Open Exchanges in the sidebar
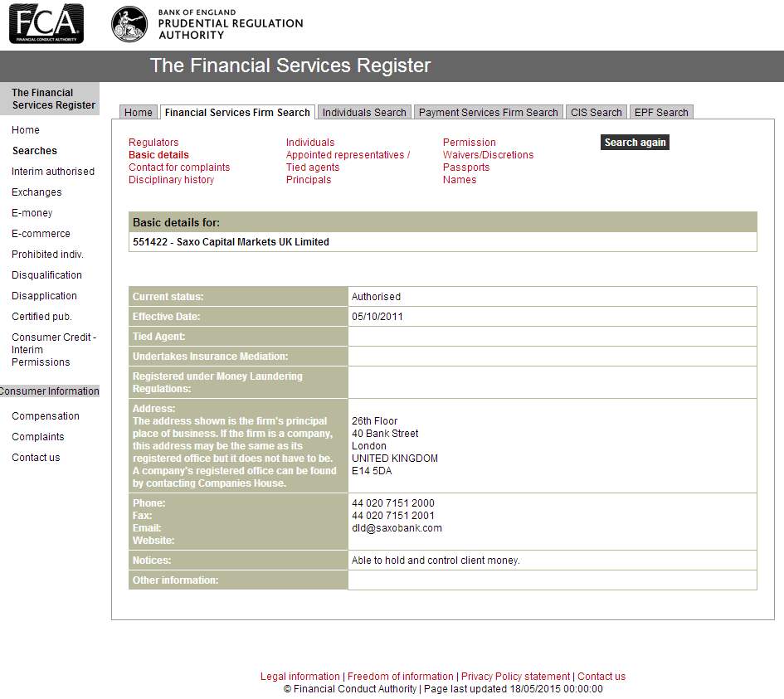This screenshot has height=699, width=784. point(37,192)
